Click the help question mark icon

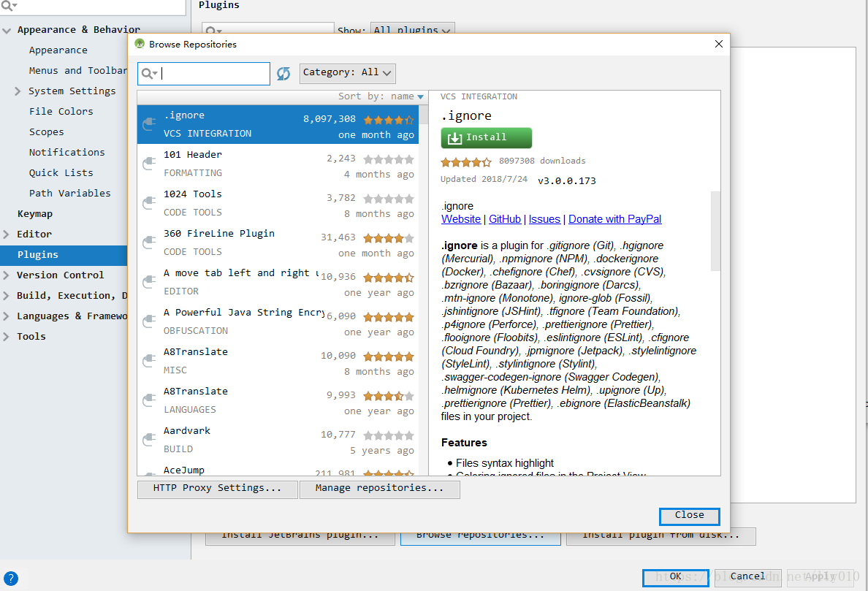[11, 578]
